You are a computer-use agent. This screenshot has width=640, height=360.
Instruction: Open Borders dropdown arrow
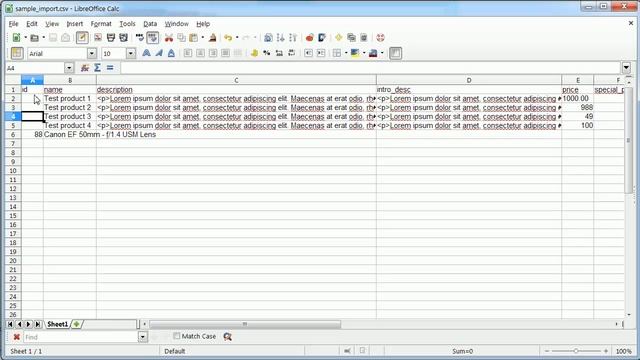coord(346,53)
